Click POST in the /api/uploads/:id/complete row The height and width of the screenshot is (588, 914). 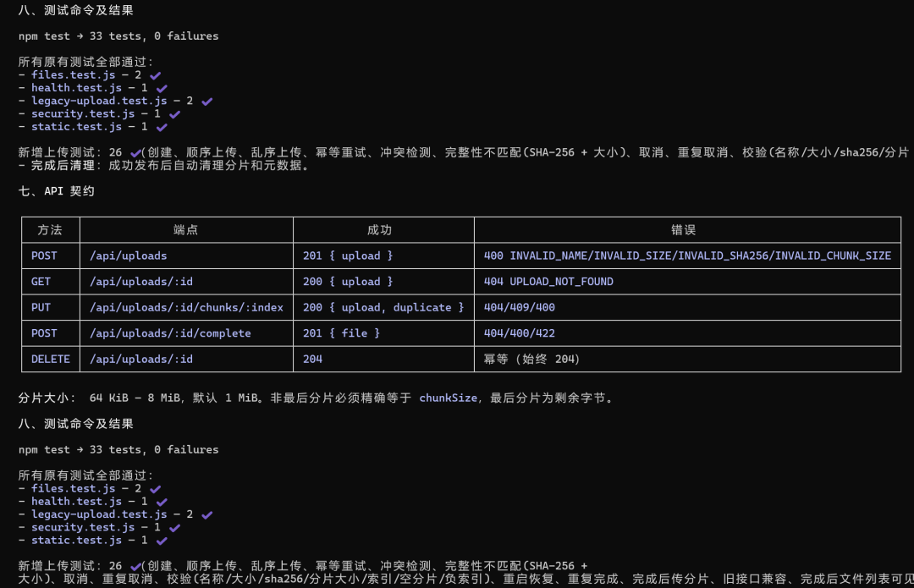[x=50, y=333]
